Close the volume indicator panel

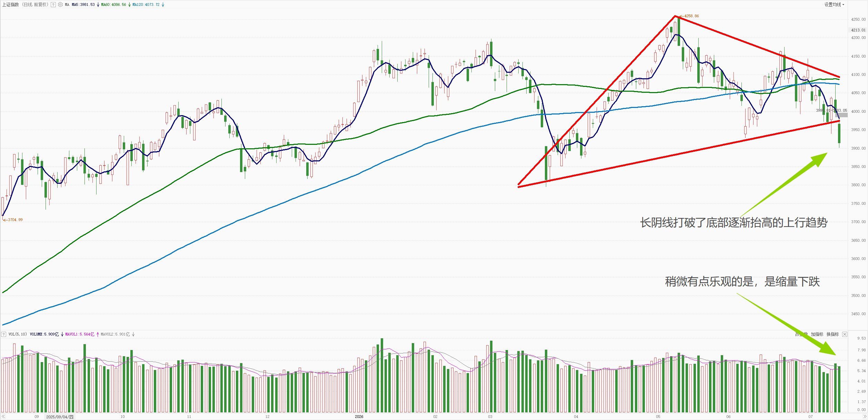[845, 334]
